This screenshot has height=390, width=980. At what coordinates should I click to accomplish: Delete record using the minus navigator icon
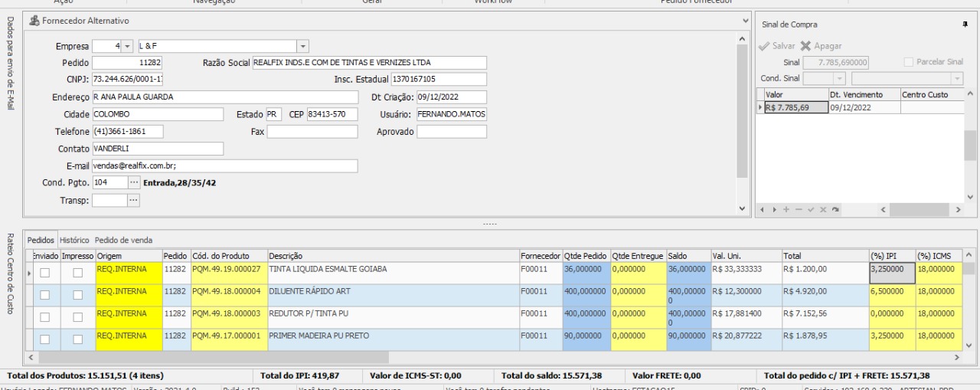[797, 208]
